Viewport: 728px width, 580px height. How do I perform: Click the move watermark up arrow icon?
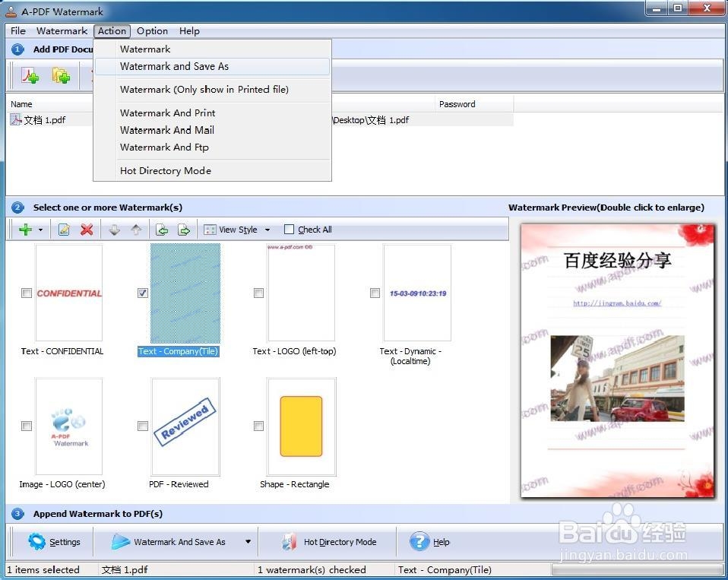coord(136,230)
